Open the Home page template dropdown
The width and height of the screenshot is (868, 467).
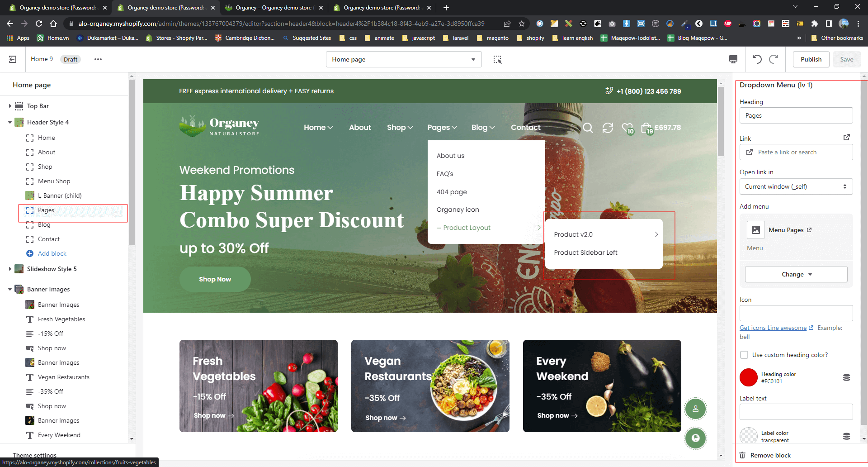[x=403, y=59]
